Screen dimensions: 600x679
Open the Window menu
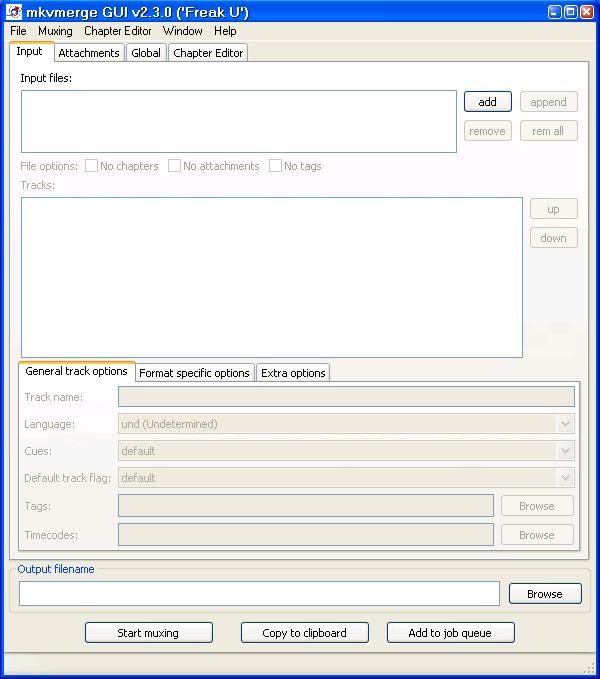(183, 31)
